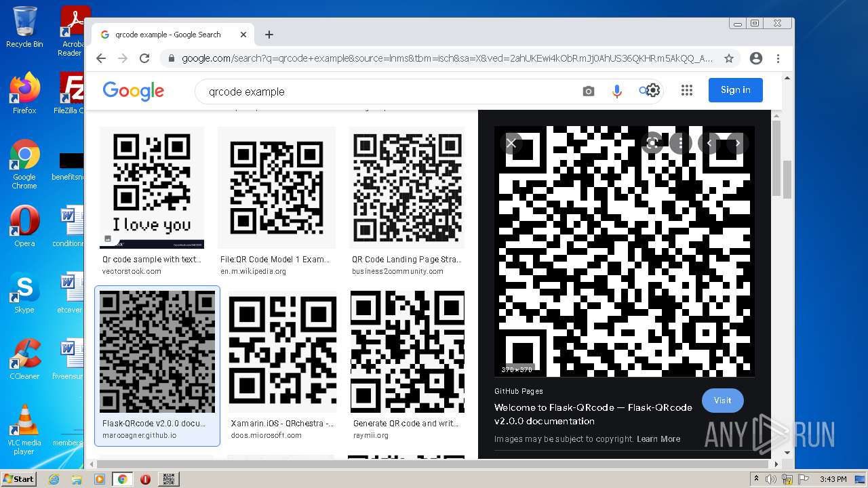Close the image preview panel
868x488 pixels.
511,143
